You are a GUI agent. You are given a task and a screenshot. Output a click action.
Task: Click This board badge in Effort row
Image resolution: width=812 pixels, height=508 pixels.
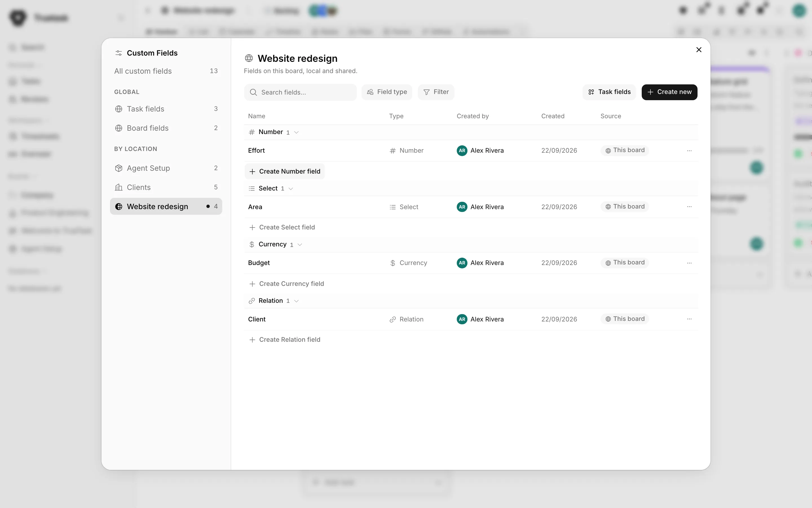click(x=625, y=150)
